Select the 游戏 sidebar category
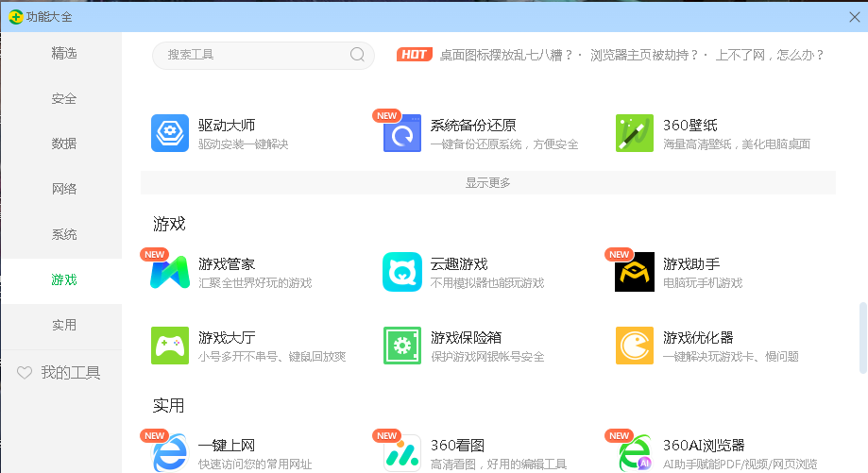The image size is (868, 473). click(x=63, y=279)
